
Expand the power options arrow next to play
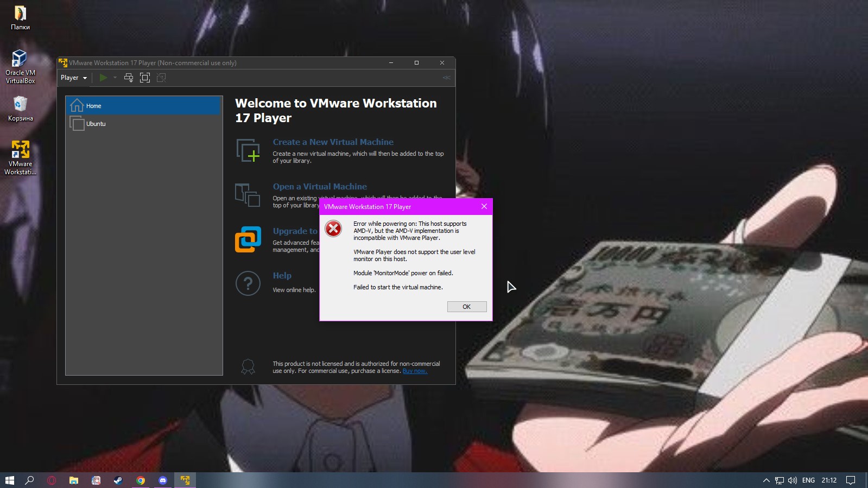pyautogui.click(x=115, y=78)
